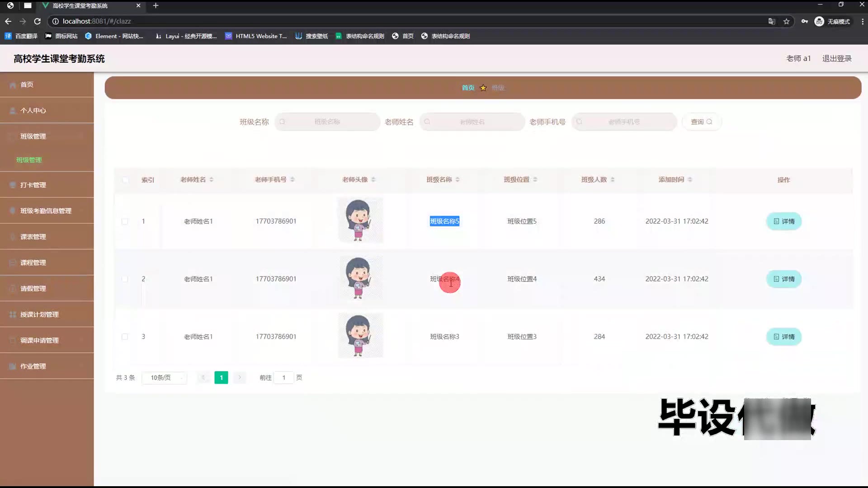Click the 首页 house icon in sidebar

click(13, 85)
